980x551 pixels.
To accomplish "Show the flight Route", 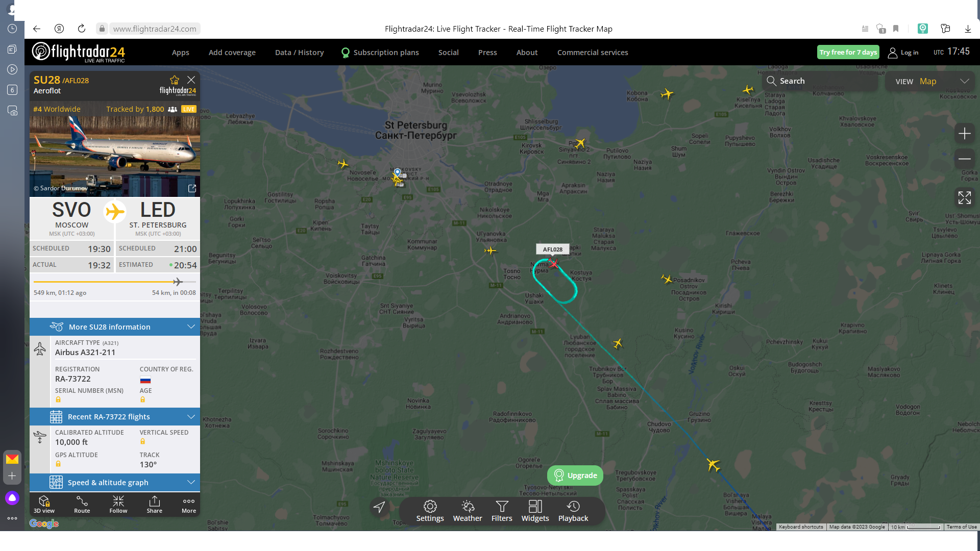I will 82,505.
